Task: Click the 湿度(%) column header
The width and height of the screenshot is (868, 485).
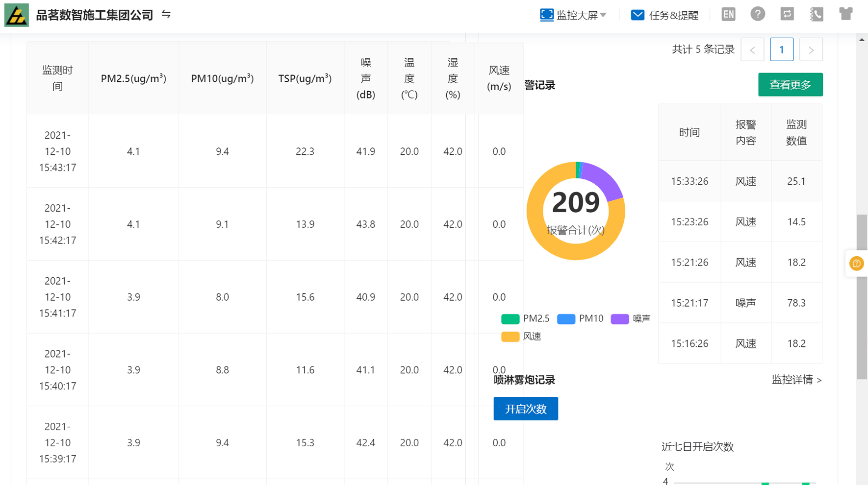Action: 453,78
